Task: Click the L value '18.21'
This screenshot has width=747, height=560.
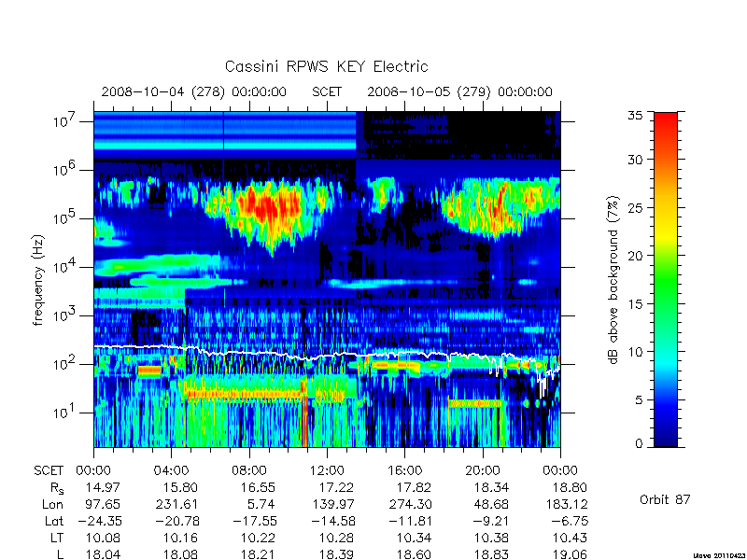Action: click(x=258, y=554)
